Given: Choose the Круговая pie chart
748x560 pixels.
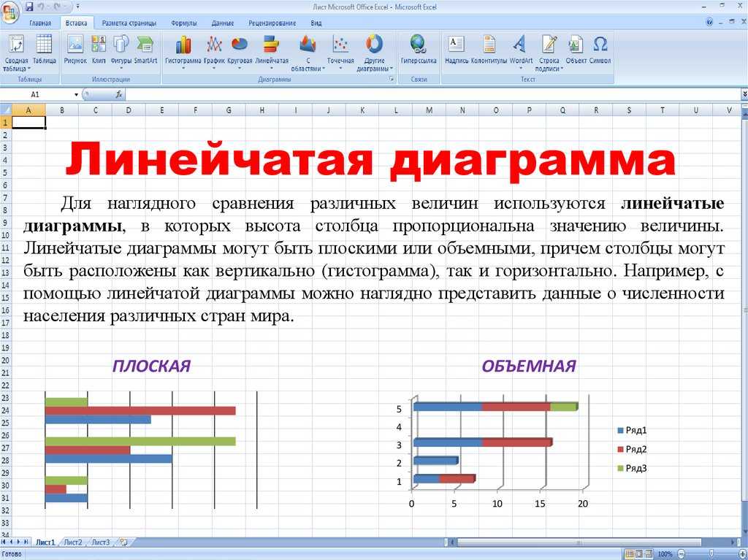Looking at the screenshot, I should (x=240, y=52).
